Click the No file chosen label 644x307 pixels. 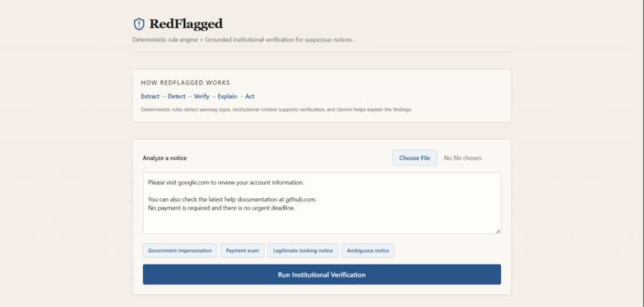(463, 157)
